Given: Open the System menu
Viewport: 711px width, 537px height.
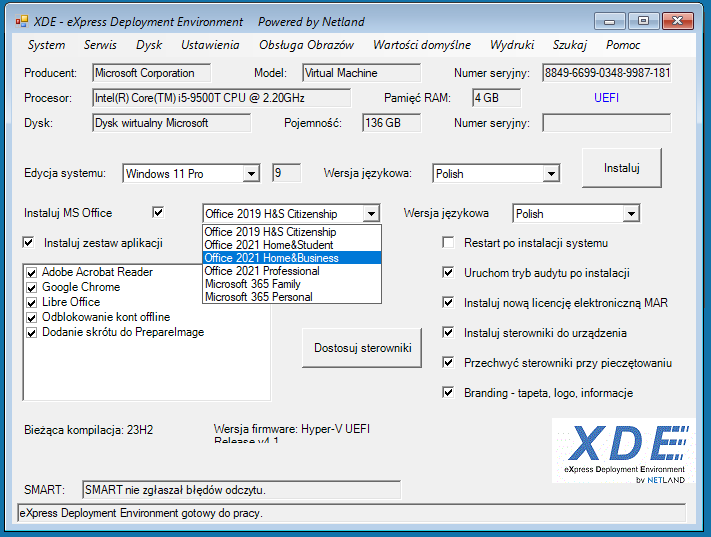Looking at the screenshot, I should pyautogui.click(x=46, y=45).
